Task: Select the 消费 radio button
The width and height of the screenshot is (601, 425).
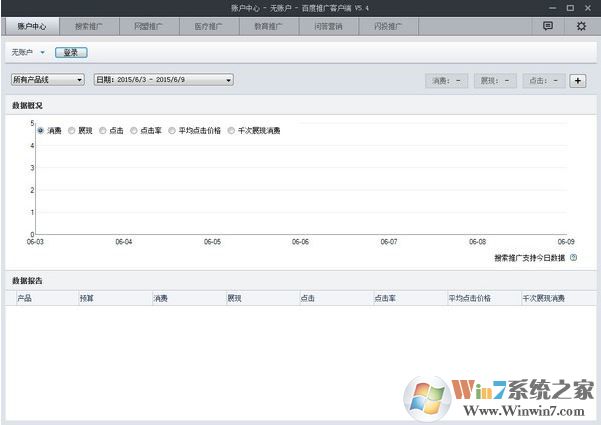Action: click(41, 130)
